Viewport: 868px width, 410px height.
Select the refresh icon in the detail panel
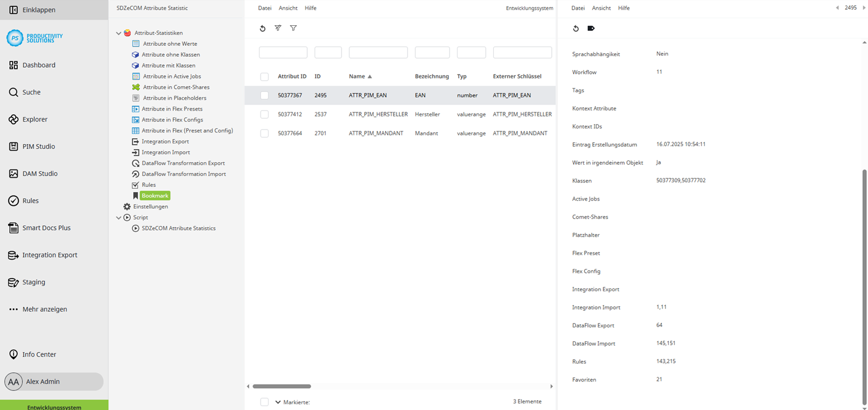576,28
